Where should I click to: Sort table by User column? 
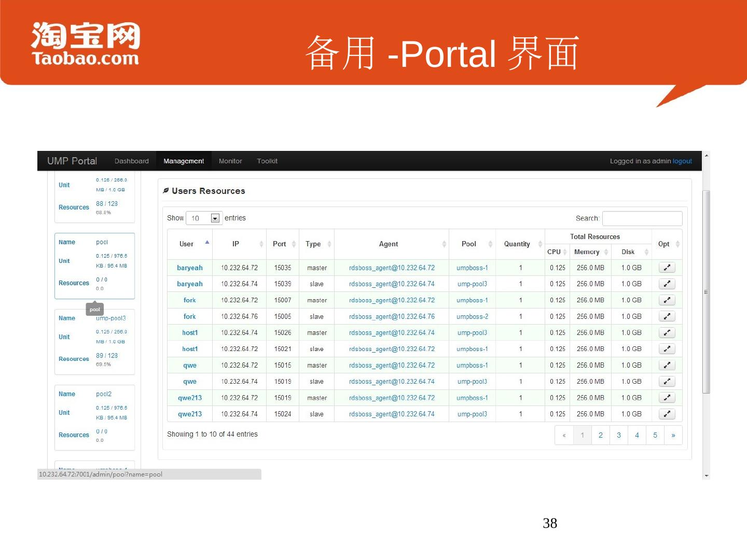tap(187, 244)
